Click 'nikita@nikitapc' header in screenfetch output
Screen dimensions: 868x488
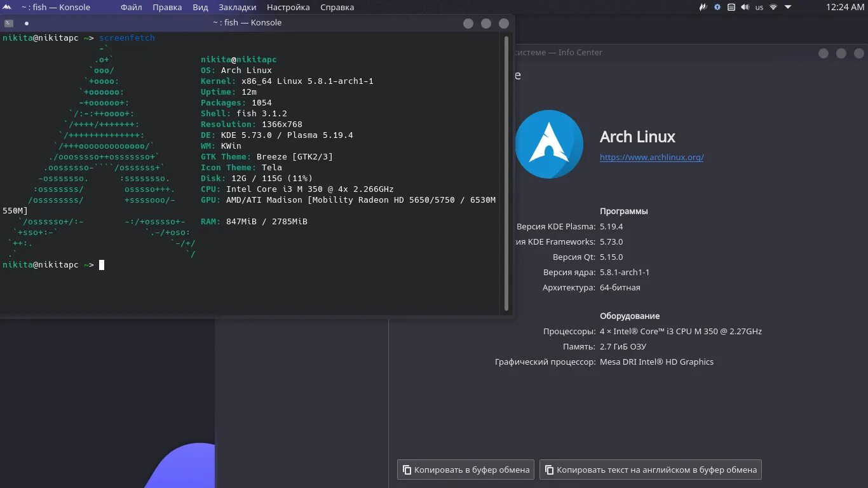coord(239,60)
